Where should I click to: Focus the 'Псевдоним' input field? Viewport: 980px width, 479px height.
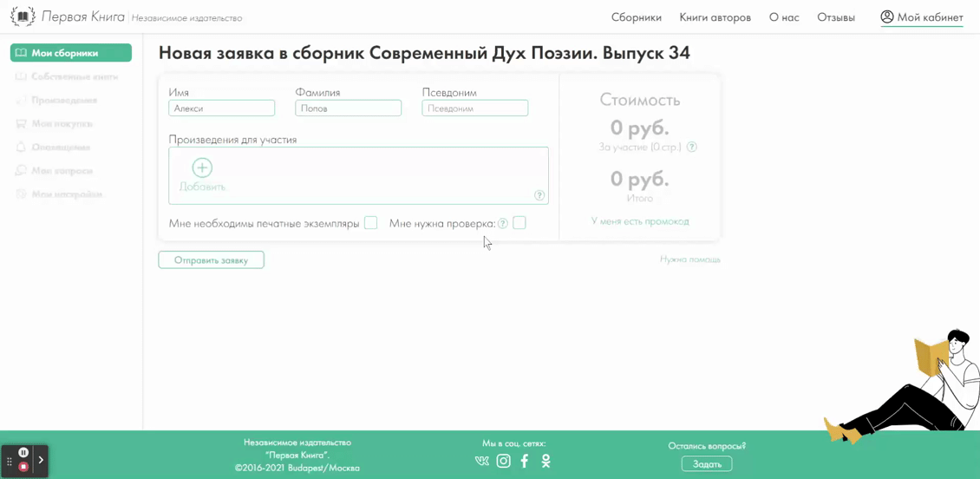(474, 108)
